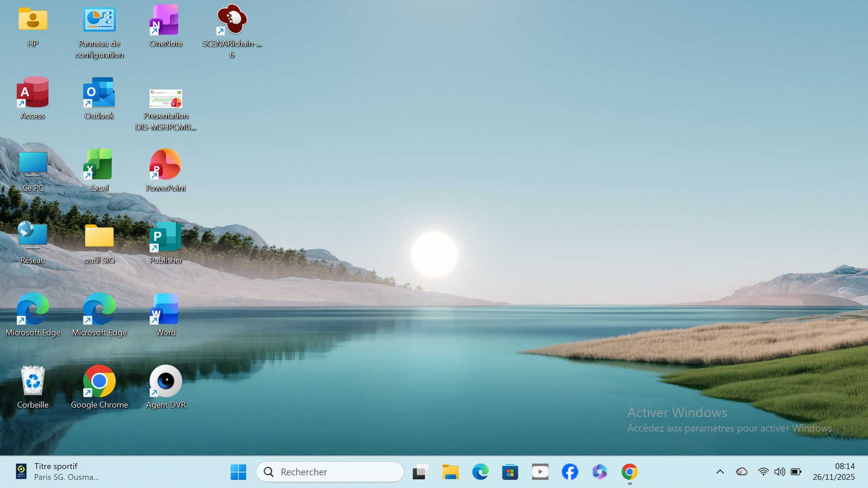Open the Task View button
Image resolution: width=868 pixels, height=488 pixels.
coord(420,472)
